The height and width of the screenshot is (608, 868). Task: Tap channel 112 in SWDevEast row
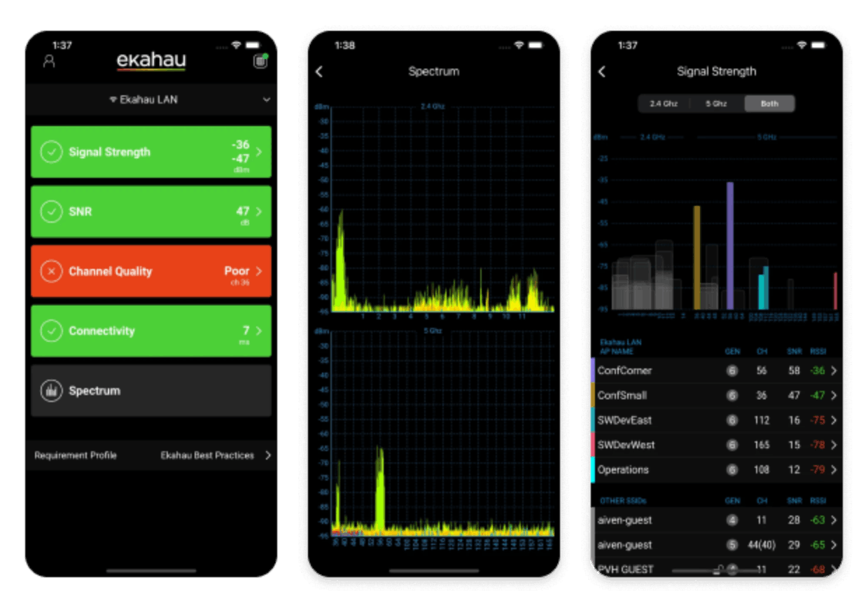click(x=762, y=420)
